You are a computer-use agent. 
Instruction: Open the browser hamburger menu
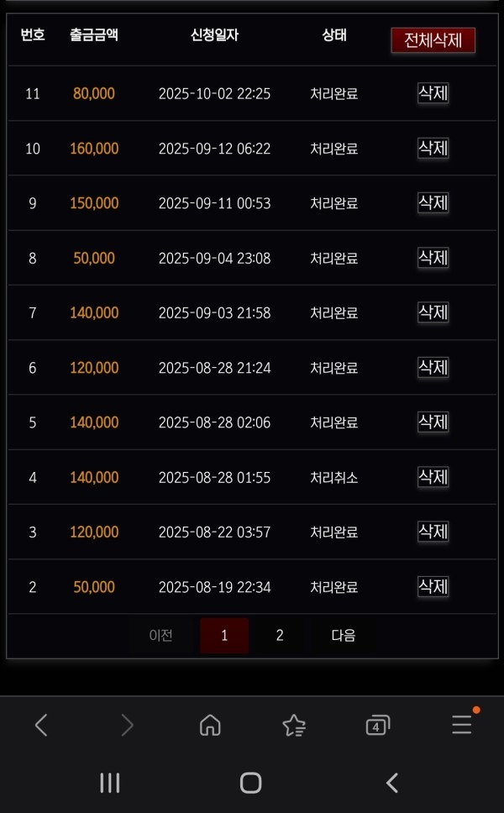tap(462, 725)
